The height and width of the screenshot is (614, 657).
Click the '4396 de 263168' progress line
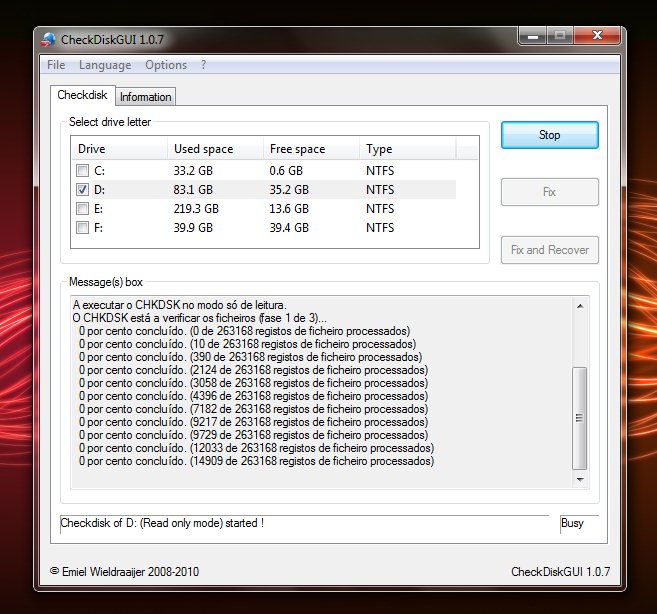click(253, 396)
